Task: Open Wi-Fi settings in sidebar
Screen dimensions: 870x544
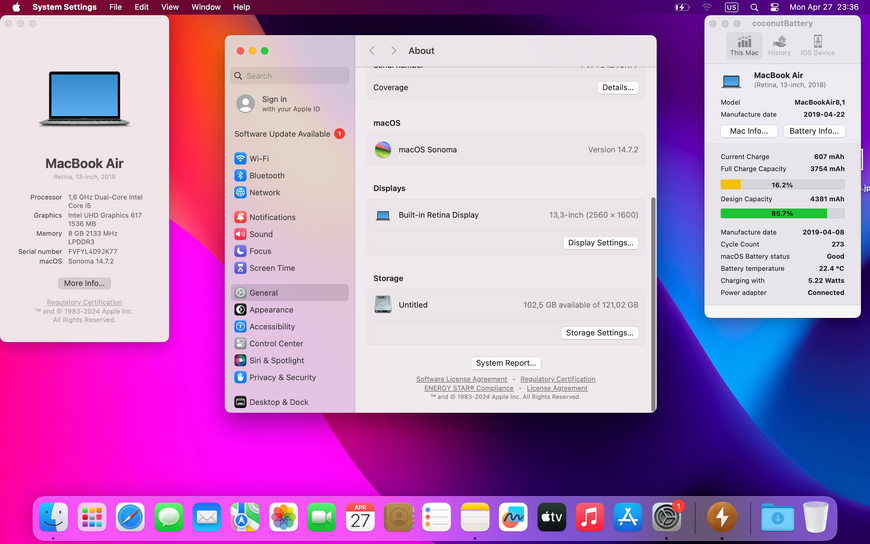Action: 290,158
